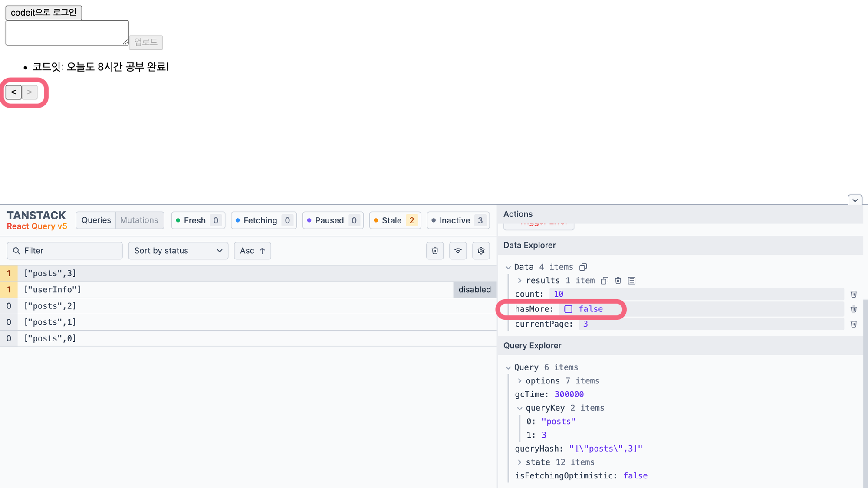Switch to the Queries tab

[96, 220]
